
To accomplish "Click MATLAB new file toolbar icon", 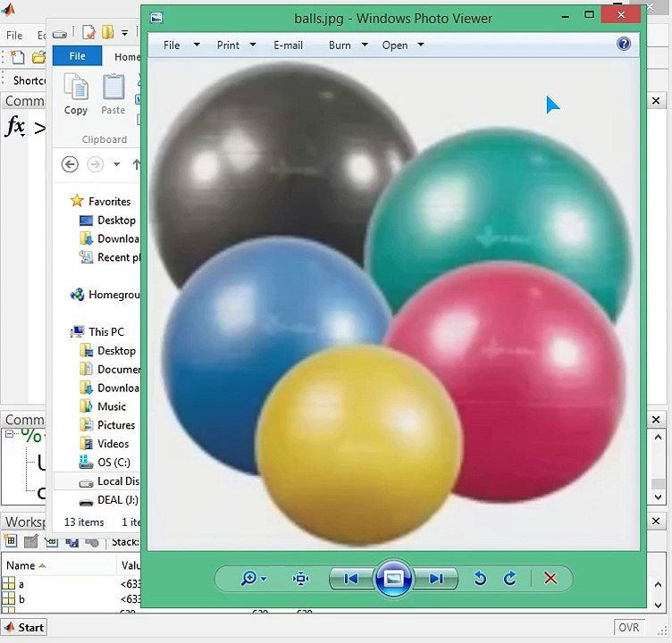I will tap(17, 57).
